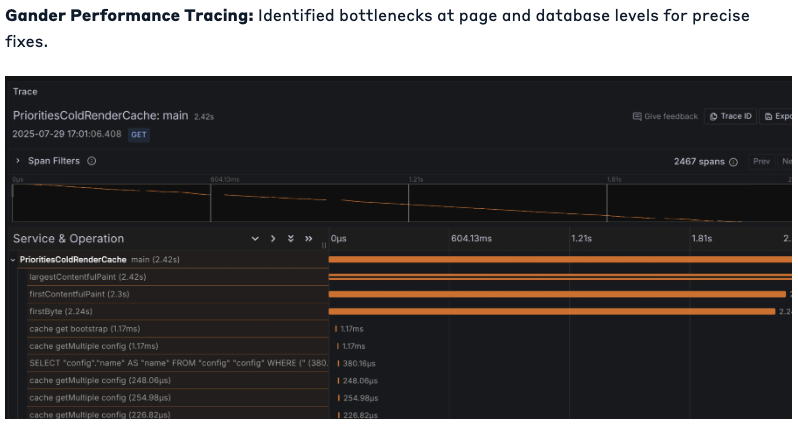Click the Service & Operation column header
Viewport: 798px width, 429px height.
[68, 239]
